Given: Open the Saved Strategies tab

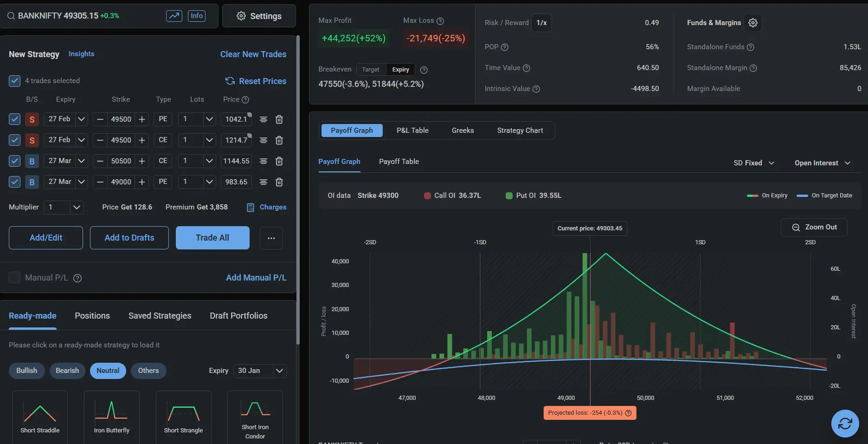Looking at the screenshot, I should click(x=160, y=316).
